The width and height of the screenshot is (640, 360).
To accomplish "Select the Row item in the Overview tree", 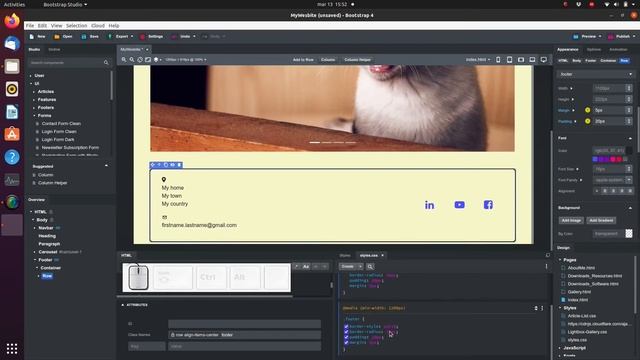I will [47, 276].
